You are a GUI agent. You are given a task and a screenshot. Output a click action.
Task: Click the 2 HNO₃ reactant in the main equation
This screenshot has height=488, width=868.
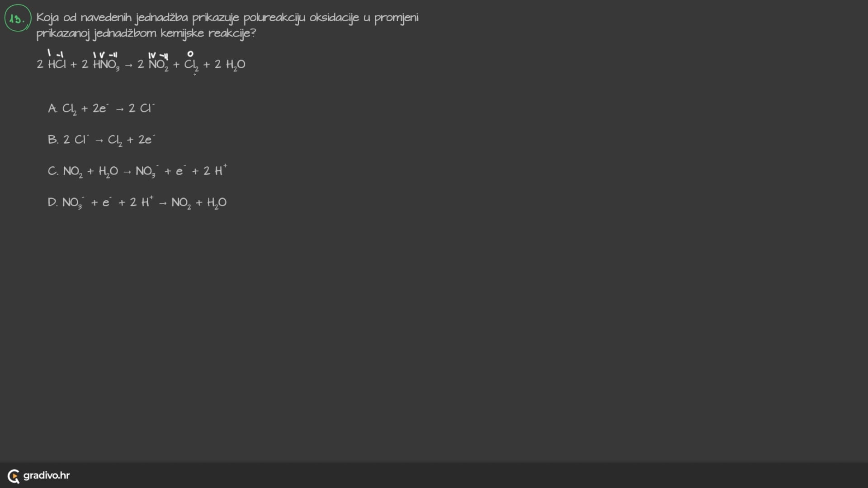(100, 64)
